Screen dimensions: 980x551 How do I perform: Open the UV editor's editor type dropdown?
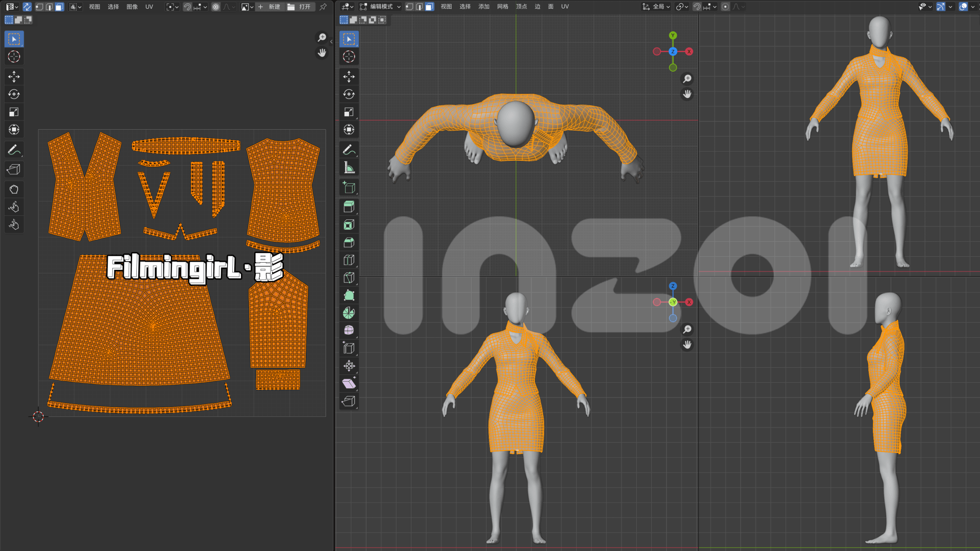pos(12,7)
